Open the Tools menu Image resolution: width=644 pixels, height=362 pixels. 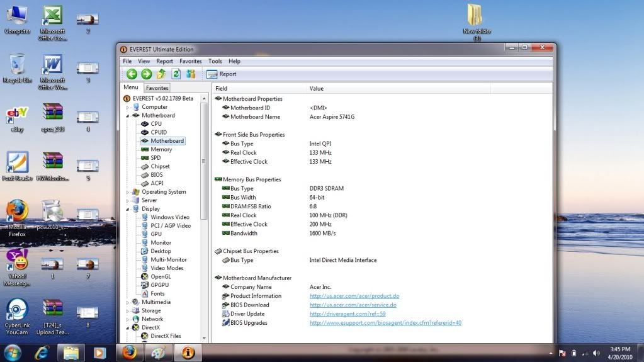[x=215, y=61]
